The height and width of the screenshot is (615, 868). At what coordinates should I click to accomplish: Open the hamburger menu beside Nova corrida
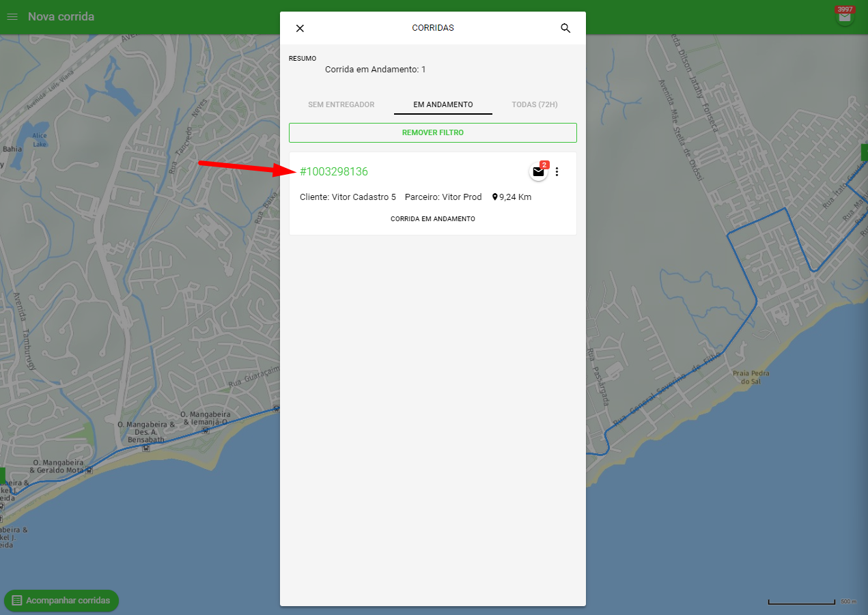12,16
